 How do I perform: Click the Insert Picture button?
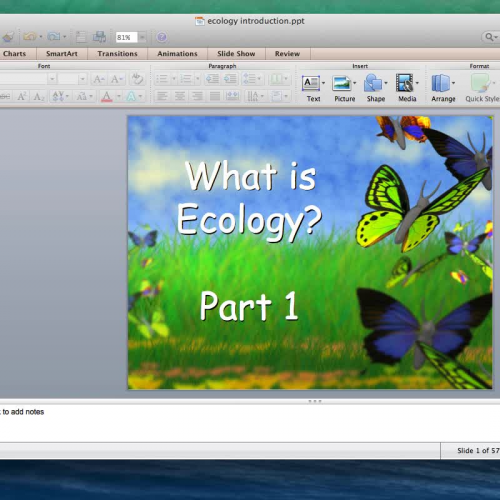(x=344, y=88)
